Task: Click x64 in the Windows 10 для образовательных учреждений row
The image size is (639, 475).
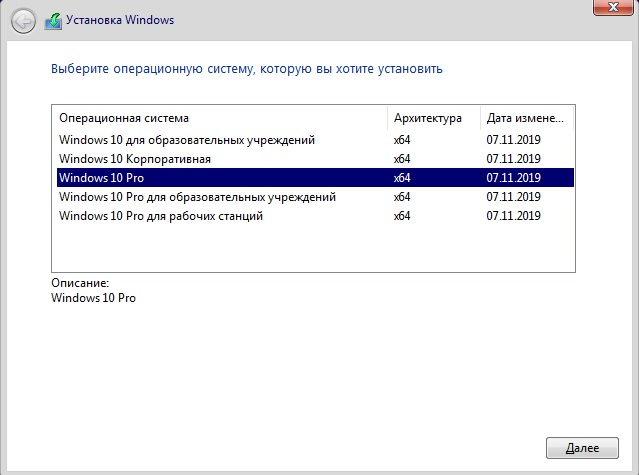Action: (x=402, y=140)
